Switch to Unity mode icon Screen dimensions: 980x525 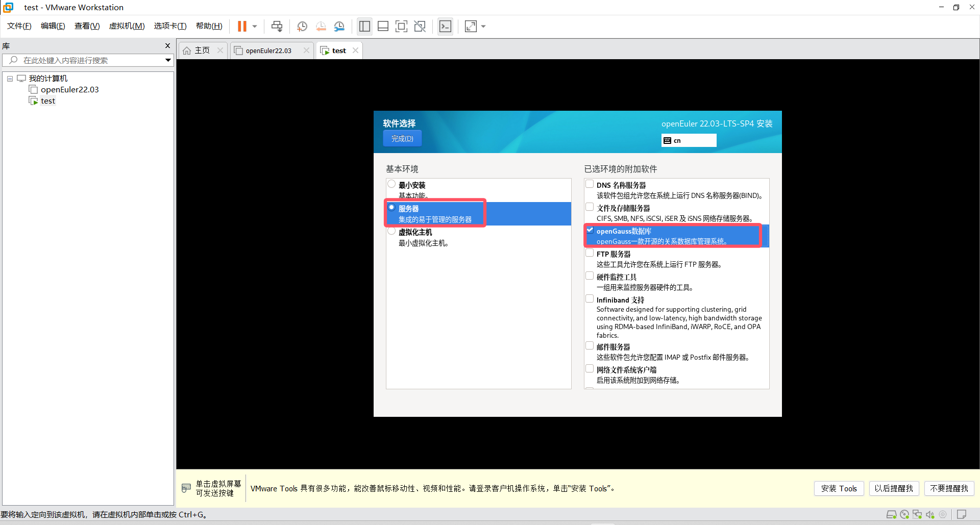click(x=420, y=26)
